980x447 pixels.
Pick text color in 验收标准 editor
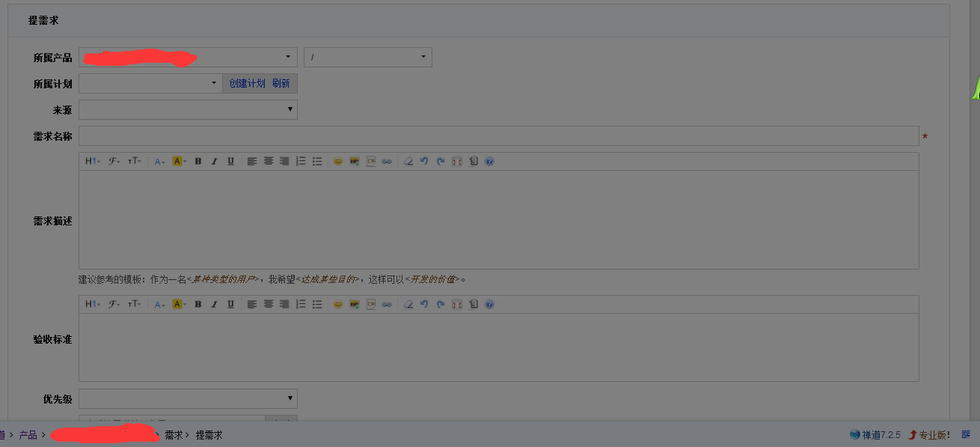pos(159,304)
